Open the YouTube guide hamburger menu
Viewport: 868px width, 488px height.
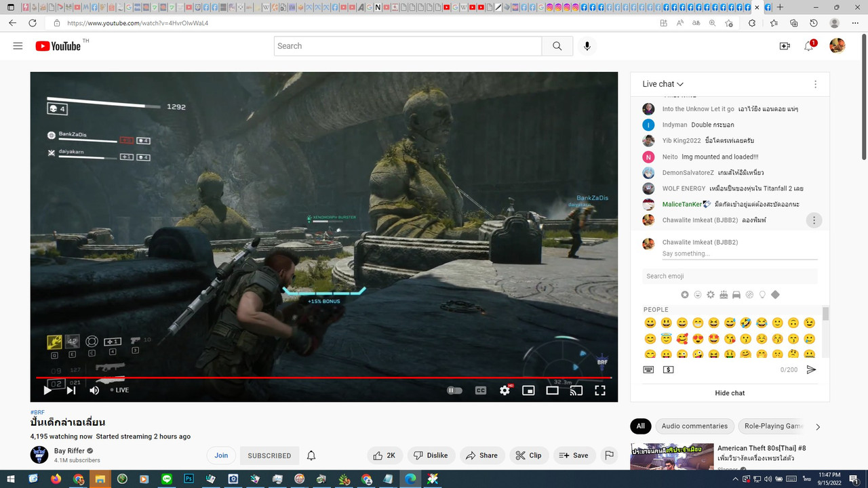tap(18, 46)
